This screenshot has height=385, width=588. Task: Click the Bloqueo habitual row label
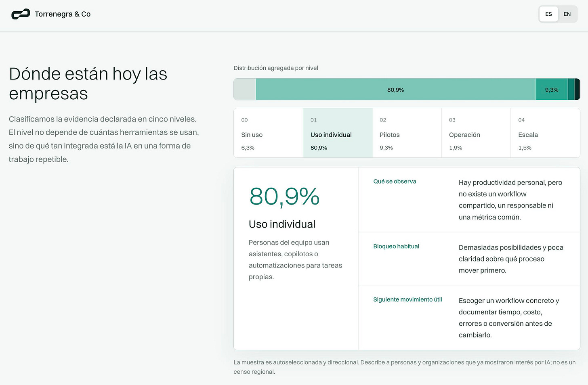[x=396, y=246]
